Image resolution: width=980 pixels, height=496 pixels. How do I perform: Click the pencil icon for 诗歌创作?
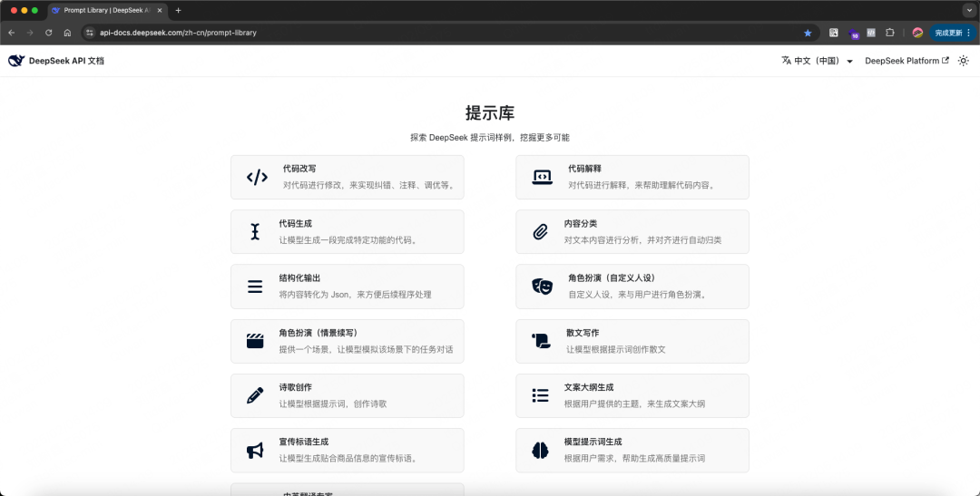255,395
